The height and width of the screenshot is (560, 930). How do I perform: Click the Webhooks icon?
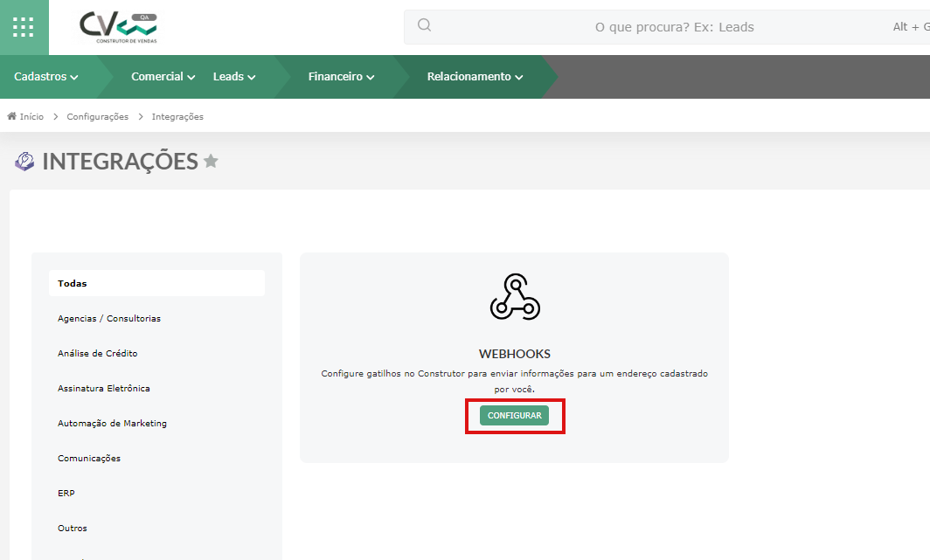point(515,296)
